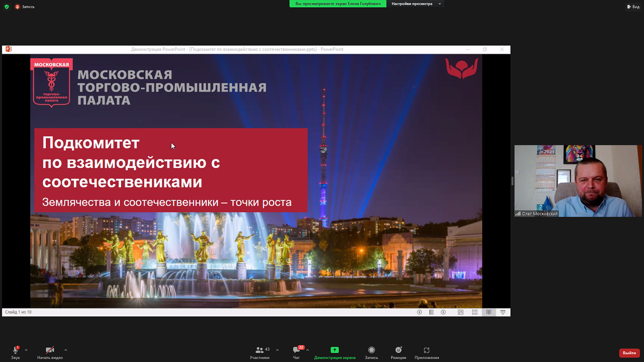
Task: Open the Приложения panel
Action: pyautogui.click(x=426, y=353)
